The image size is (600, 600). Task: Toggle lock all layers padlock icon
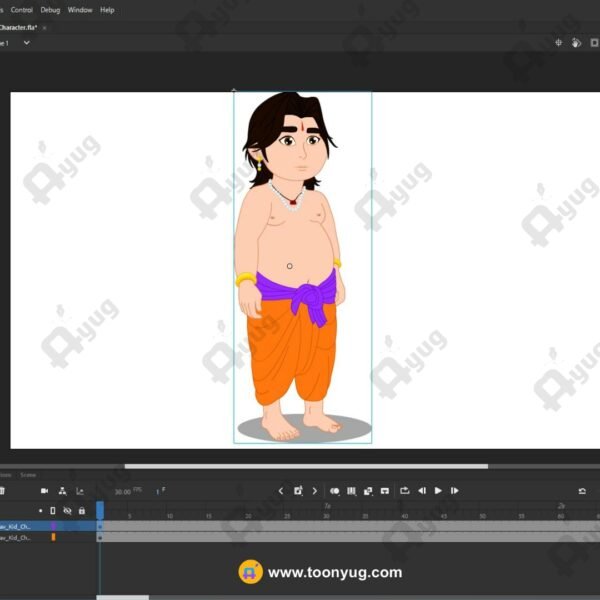point(82,511)
